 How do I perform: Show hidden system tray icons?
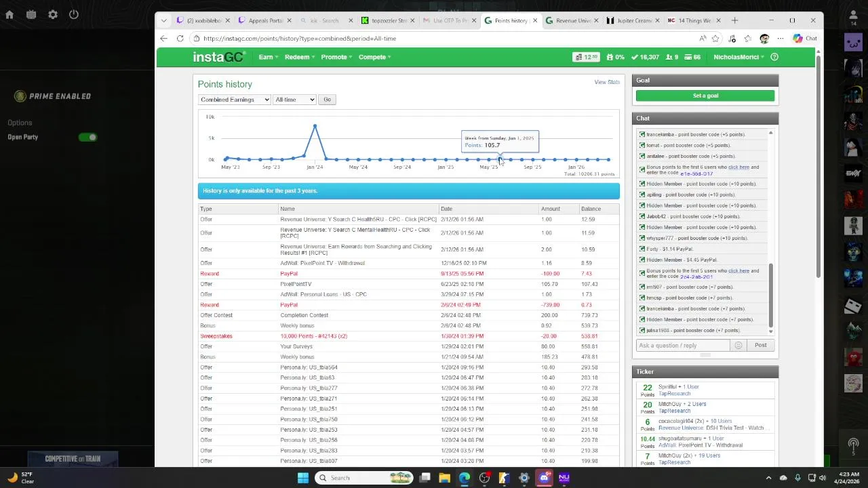click(768, 478)
